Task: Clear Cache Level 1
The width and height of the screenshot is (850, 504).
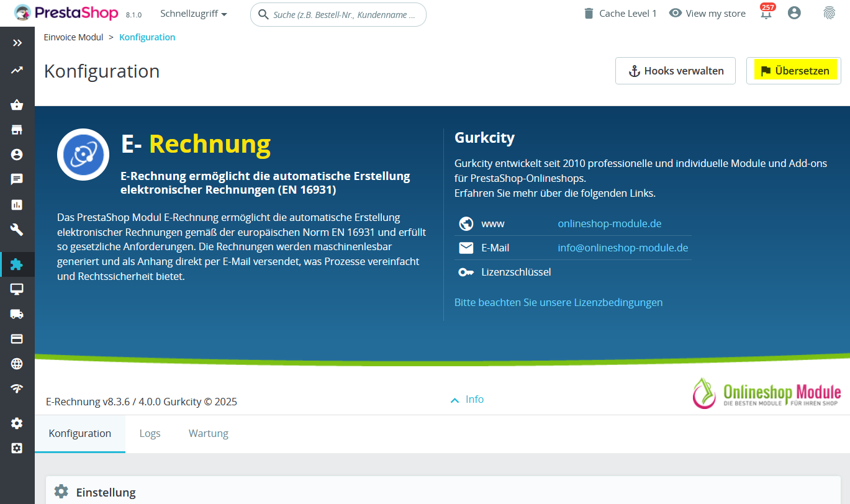Action: (x=620, y=13)
